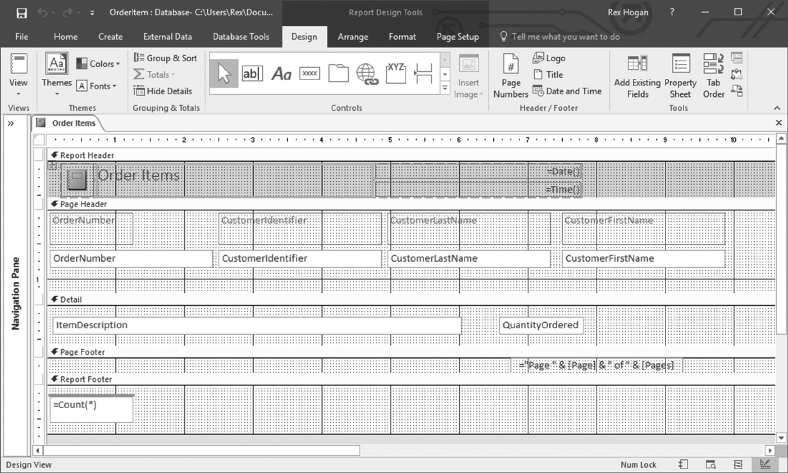The image size is (788, 473).
Task: Switch to the Create ribbon tab
Action: tap(111, 37)
